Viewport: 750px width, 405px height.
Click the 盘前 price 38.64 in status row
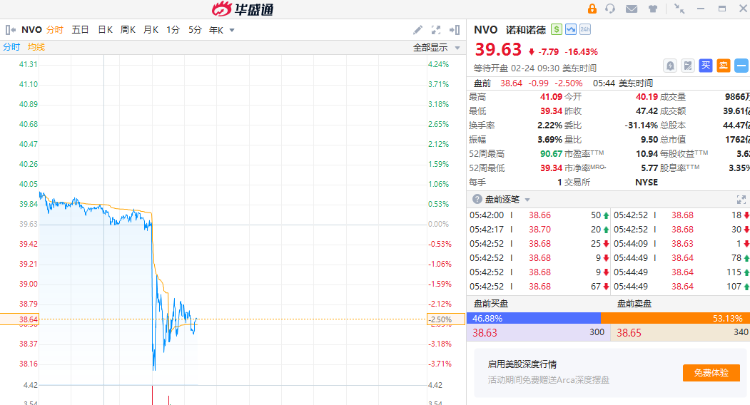coord(511,83)
